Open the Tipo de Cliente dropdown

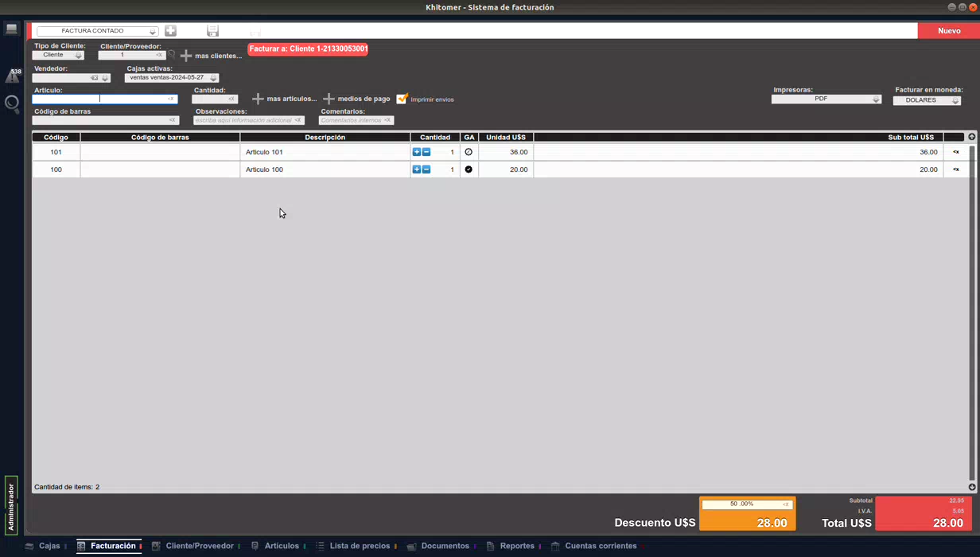(58, 55)
